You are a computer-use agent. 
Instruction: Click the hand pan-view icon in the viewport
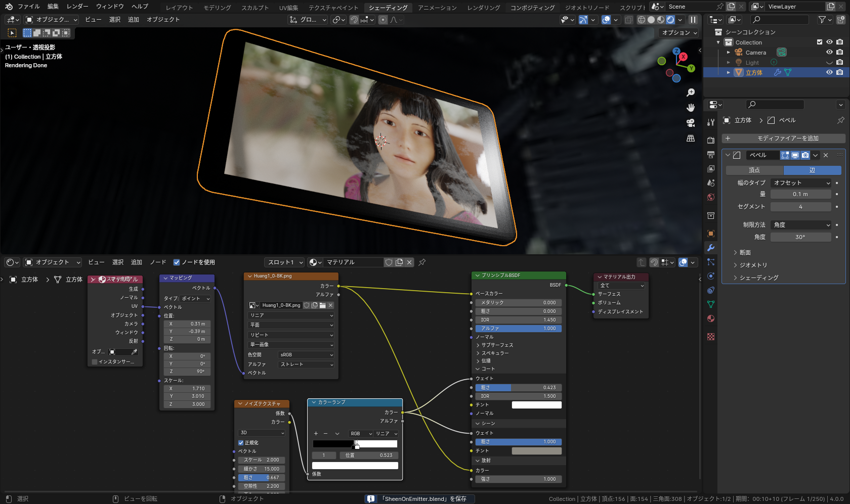[x=691, y=108]
